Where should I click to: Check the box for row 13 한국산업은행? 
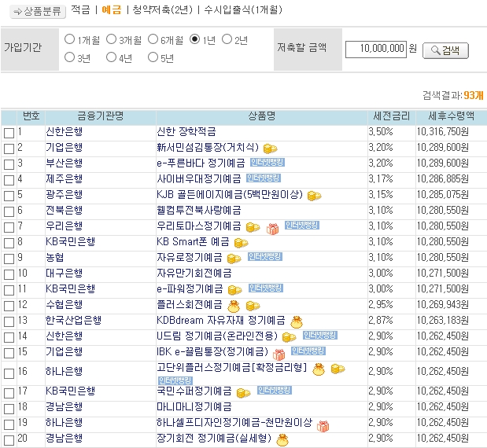[9, 321]
